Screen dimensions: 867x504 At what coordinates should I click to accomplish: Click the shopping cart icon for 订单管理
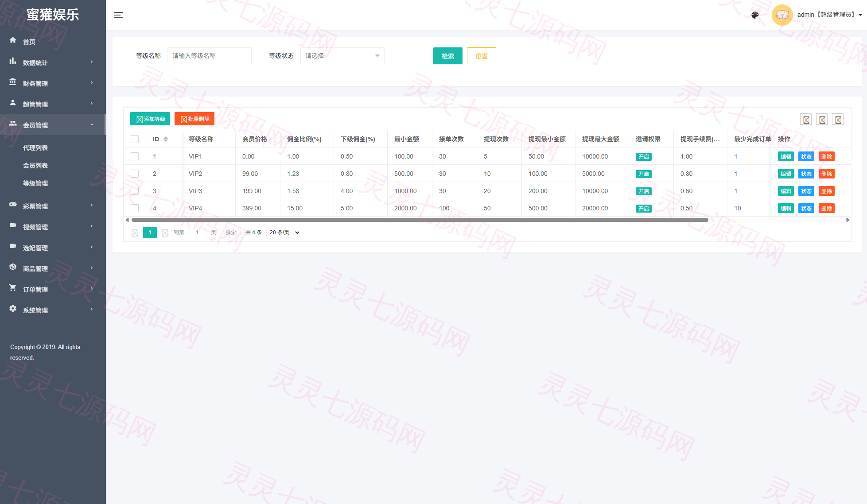point(13,288)
